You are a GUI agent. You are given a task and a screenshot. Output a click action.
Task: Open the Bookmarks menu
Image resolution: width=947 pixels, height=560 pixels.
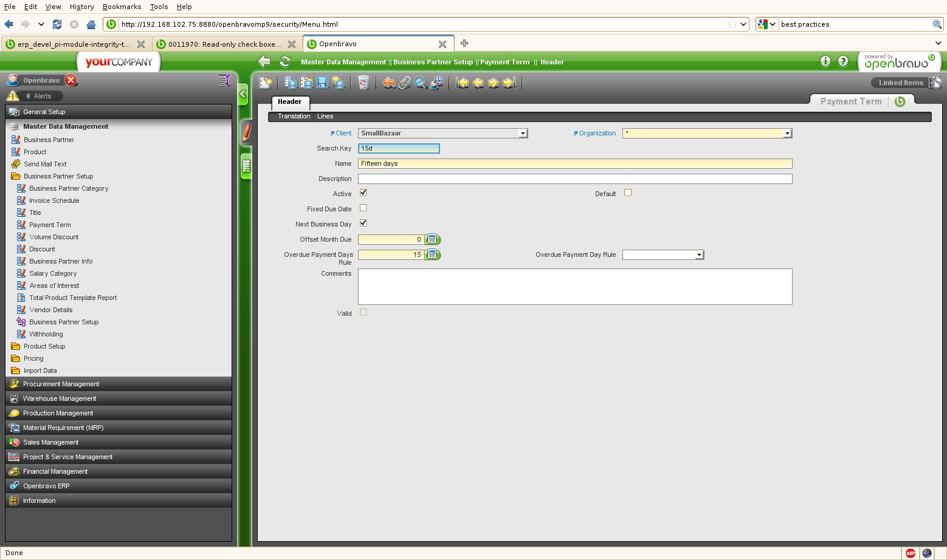point(122,7)
